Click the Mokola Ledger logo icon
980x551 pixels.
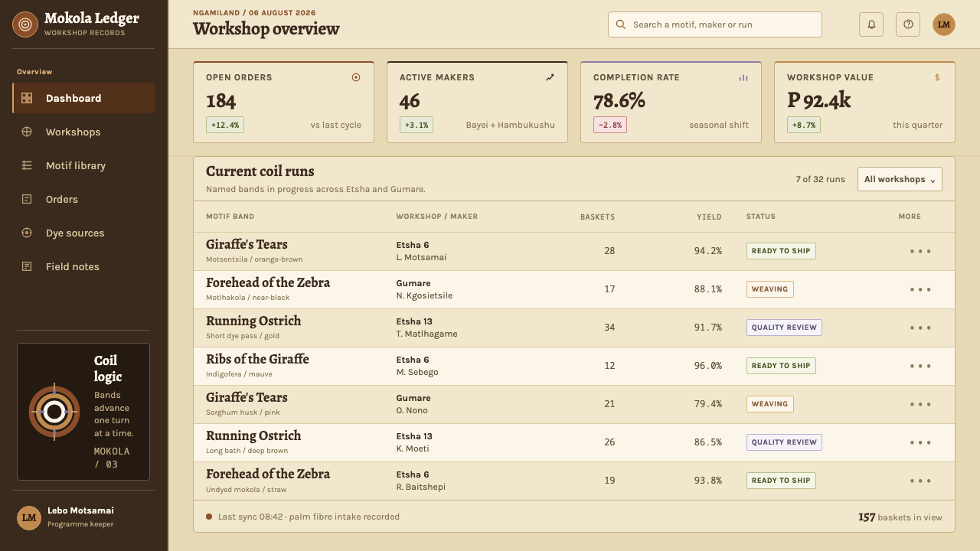(25, 24)
